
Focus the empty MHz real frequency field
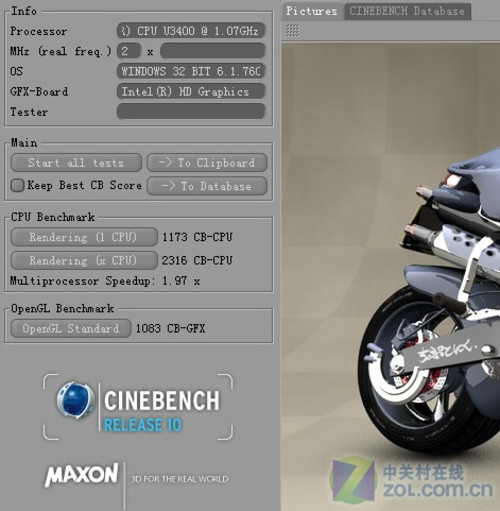213,51
